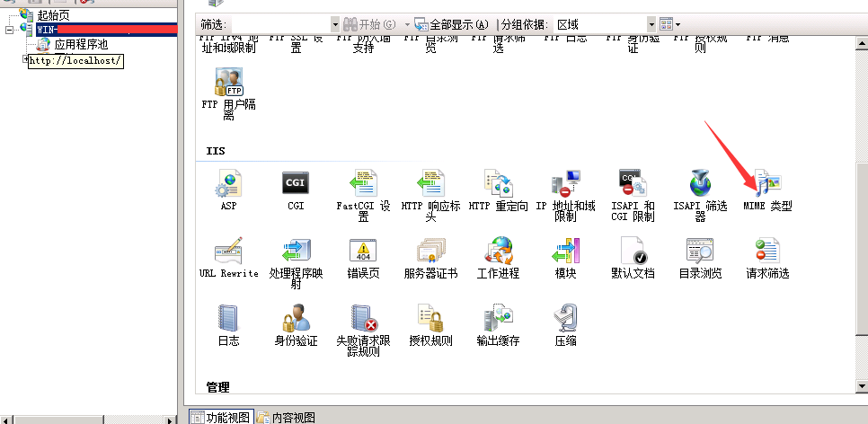The image size is (868, 424).
Task: Click into the 筛选 text field
Action: tap(281, 24)
